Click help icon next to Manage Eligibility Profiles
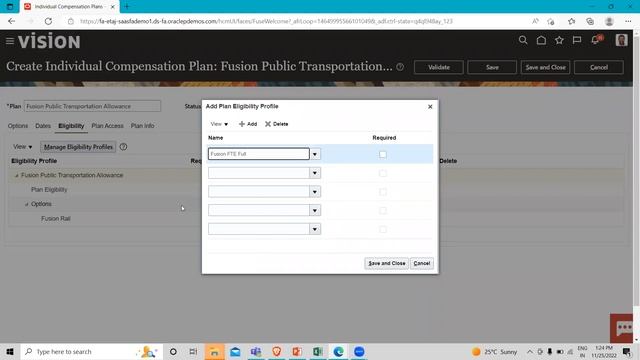 click(123, 147)
